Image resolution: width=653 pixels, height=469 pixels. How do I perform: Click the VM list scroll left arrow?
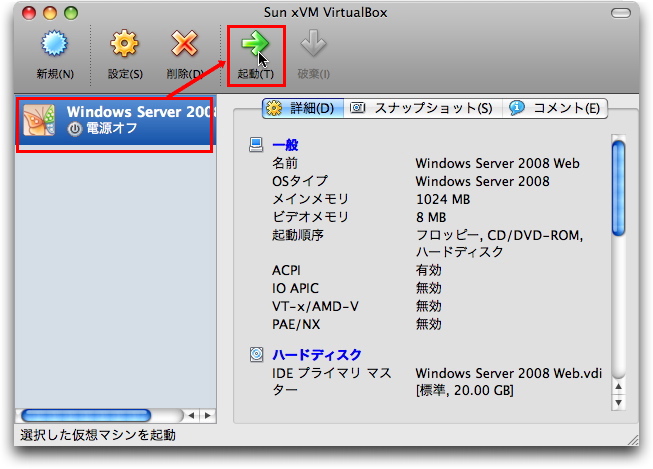pos(191,415)
